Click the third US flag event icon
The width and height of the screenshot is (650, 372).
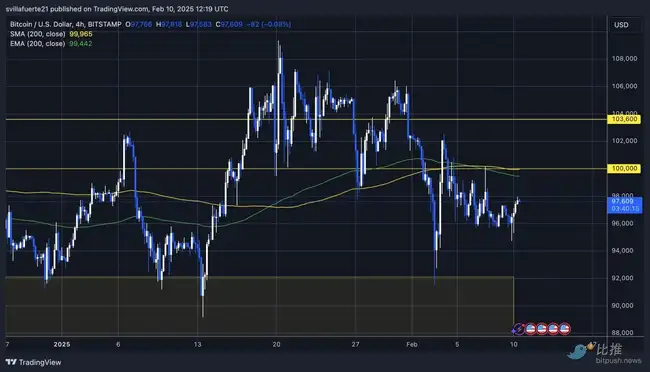(553, 329)
